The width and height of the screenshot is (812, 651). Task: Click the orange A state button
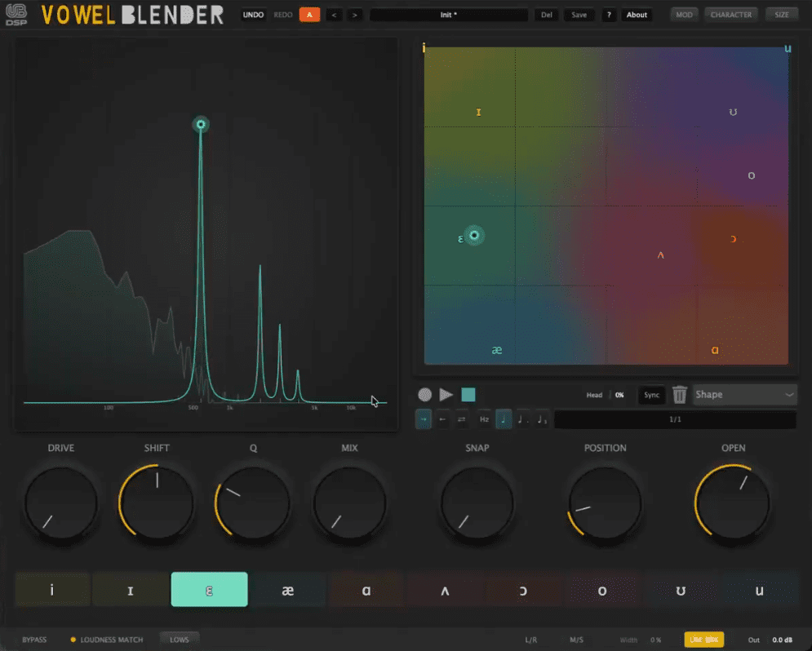[309, 15]
